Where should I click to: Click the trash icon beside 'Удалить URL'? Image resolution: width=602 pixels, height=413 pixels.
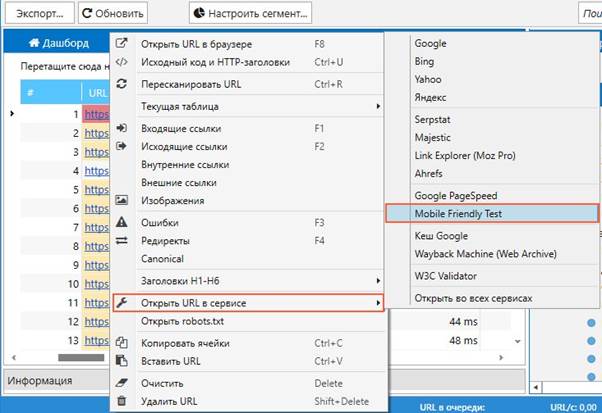(122, 400)
